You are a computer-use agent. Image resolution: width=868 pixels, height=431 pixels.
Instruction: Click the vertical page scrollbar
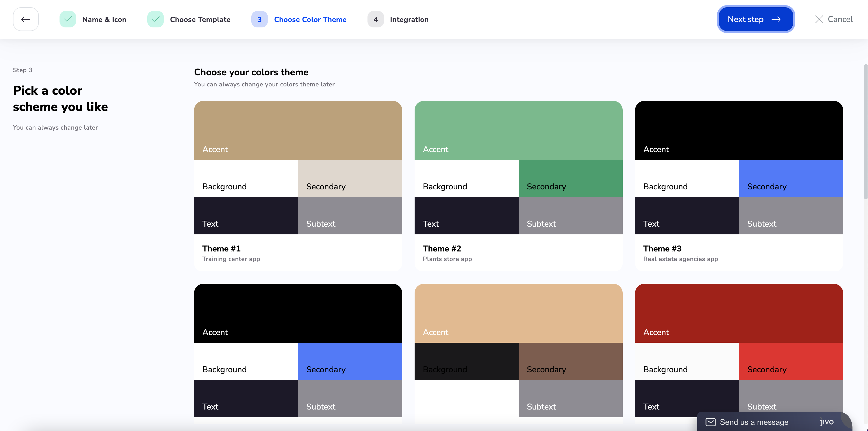coord(865,131)
